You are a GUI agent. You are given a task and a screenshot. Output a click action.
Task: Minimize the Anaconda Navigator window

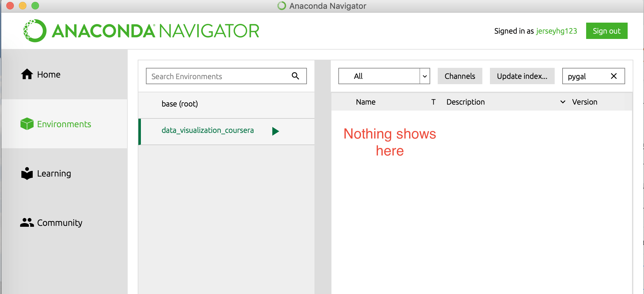pos(23,6)
